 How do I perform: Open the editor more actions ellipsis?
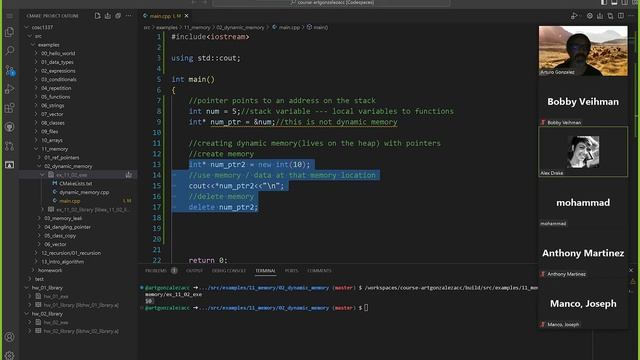tap(631, 16)
